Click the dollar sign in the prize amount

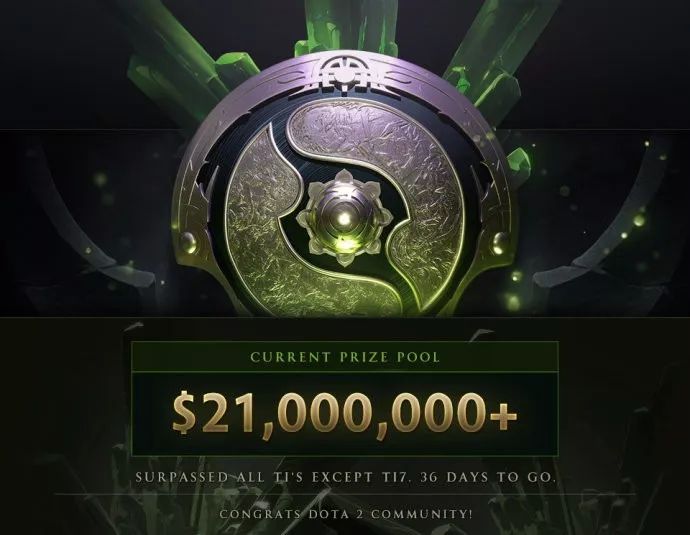(x=184, y=413)
